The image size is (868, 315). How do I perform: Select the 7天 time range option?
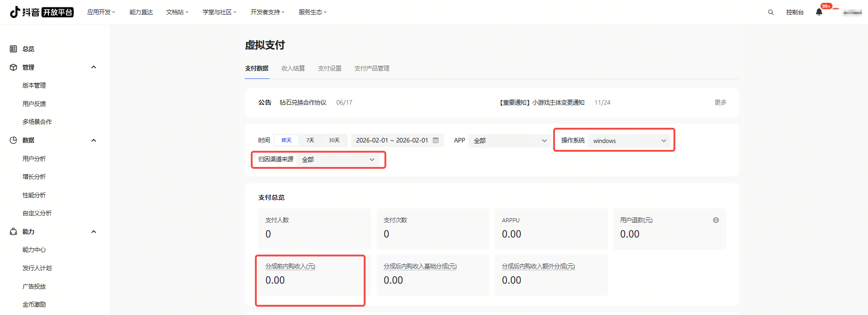(310, 141)
